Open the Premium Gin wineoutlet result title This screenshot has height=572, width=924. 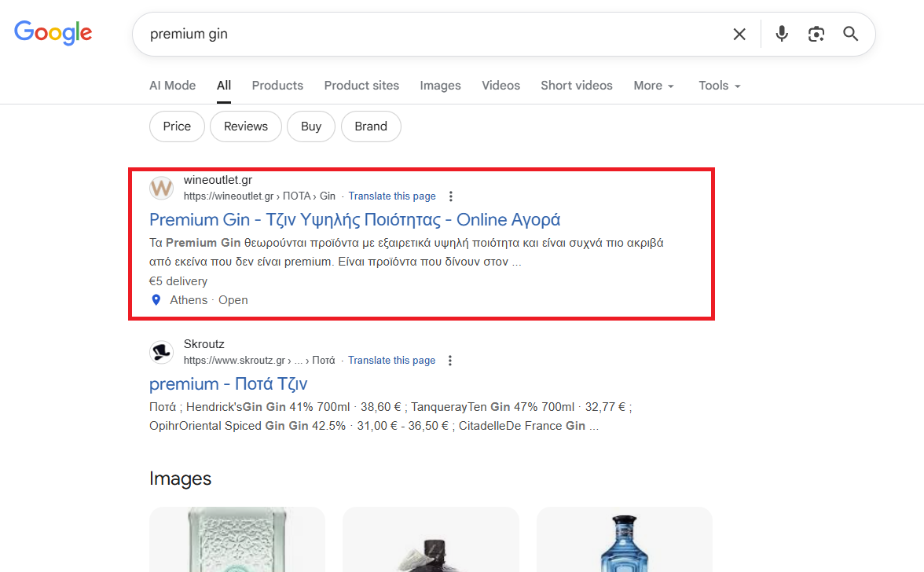point(354,219)
